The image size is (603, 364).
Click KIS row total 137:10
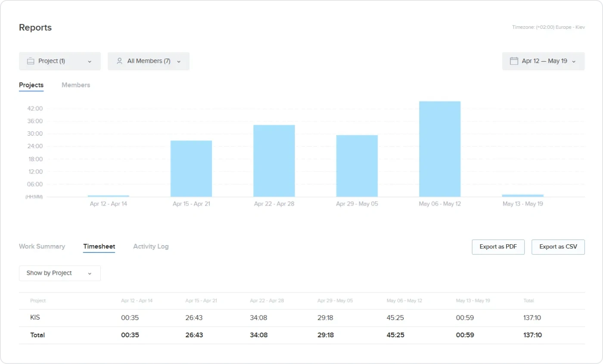[532, 318]
